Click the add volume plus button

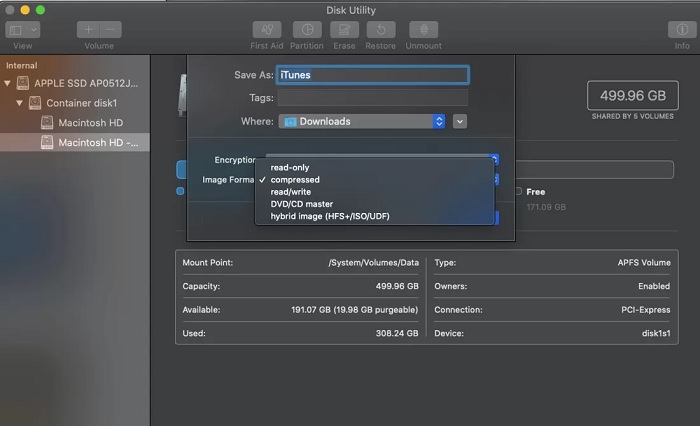tap(89, 30)
